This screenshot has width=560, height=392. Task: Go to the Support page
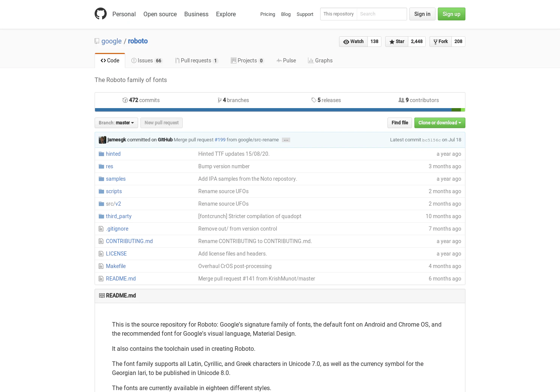pyautogui.click(x=305, y=14)
